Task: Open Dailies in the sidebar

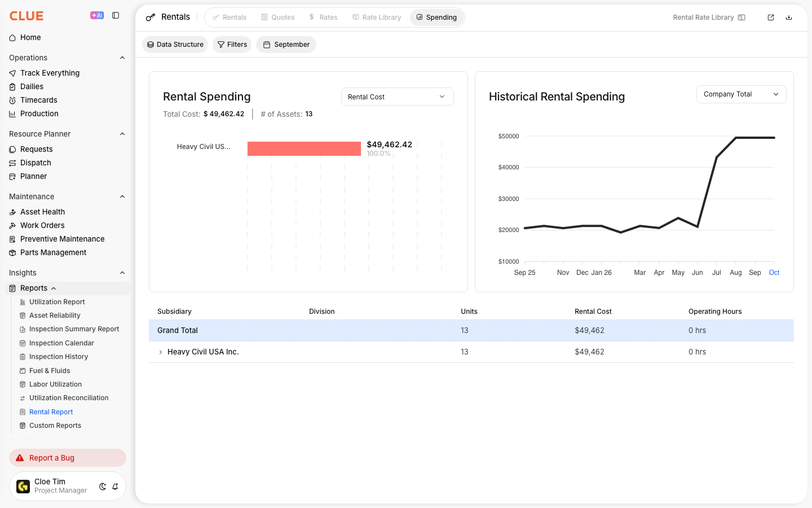Action: [32, 86]
